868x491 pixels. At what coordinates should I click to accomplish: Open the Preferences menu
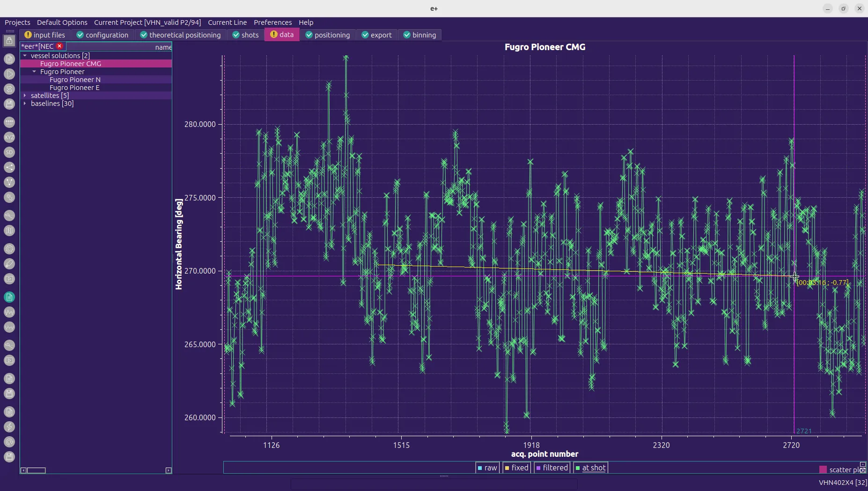[x=272, y=22]
